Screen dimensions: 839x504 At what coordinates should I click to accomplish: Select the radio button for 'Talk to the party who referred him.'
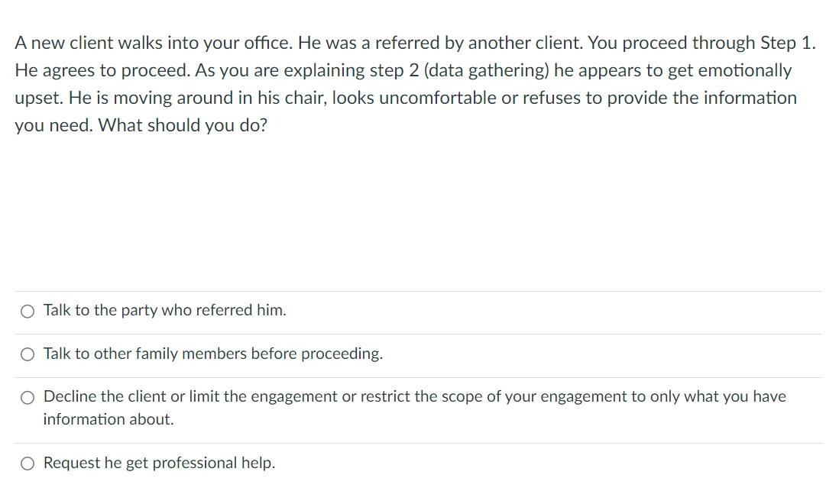point(27,311)
